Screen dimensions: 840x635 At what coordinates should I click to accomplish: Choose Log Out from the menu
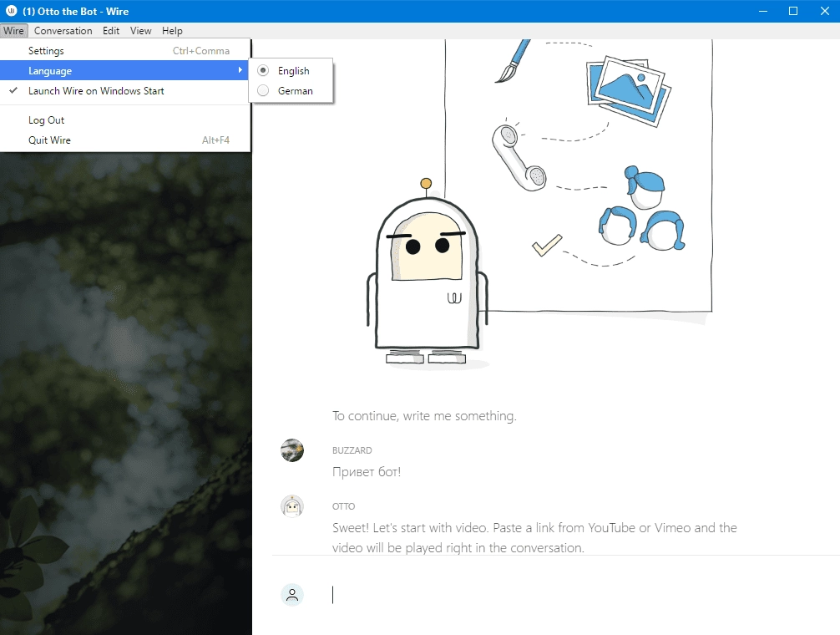tap(125, 120)
